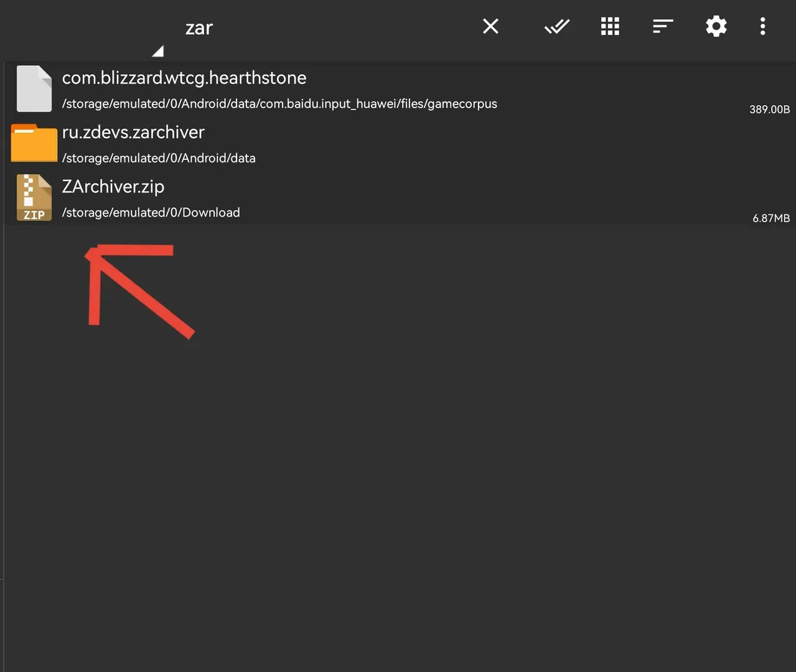Image resolution: width=796 pixels, height=672 pixels.
Task: Select the blank file icon of com.blizzard.wtcg.hearthstone
Action: (x=34, y=88)
